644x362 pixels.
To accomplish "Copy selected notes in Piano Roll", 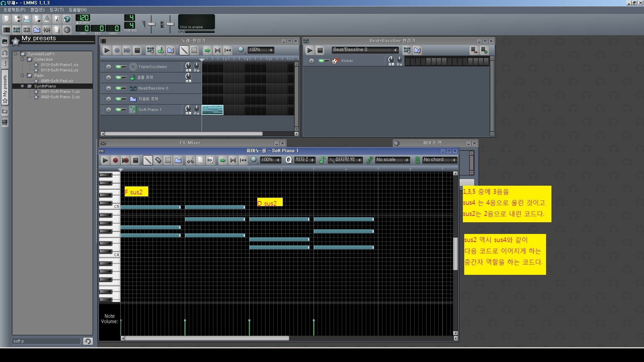I will (x=200, y=160).
